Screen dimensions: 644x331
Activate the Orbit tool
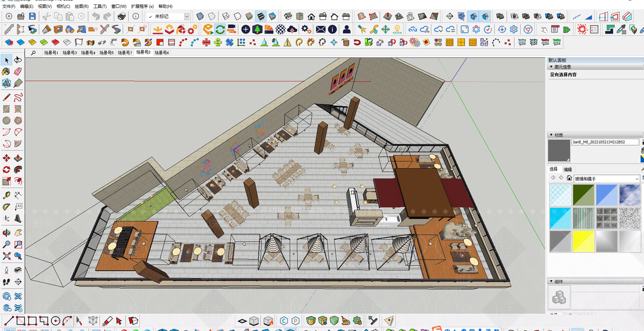(x=6, y=233)
